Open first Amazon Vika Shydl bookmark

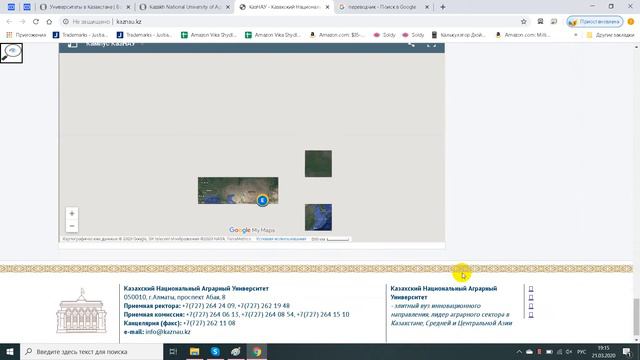[x=209, y=35]
